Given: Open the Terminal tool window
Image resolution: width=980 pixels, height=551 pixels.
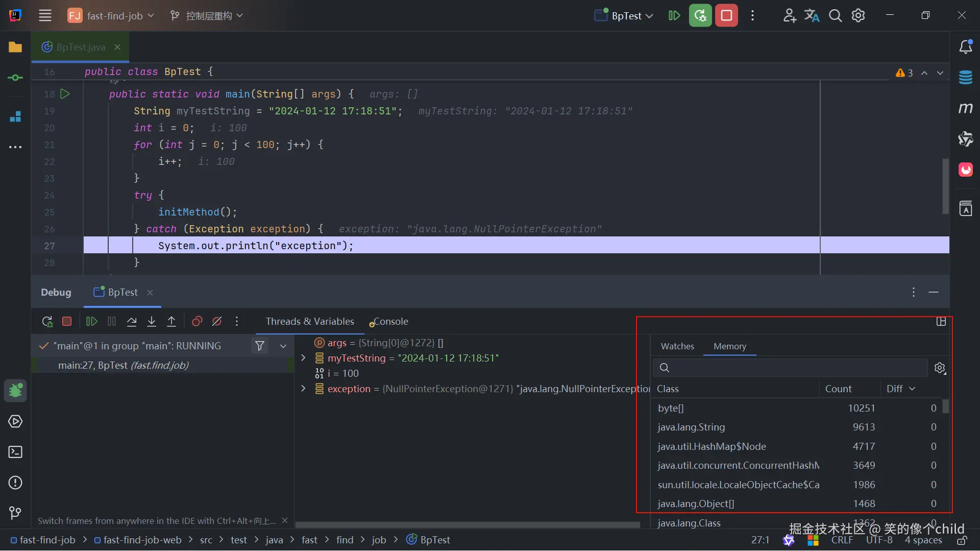Looking at the screenshot, I should [x=15, y=452].
